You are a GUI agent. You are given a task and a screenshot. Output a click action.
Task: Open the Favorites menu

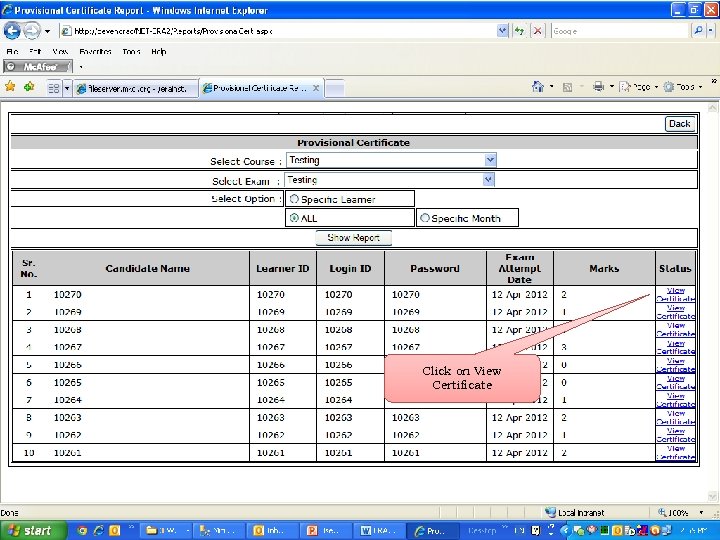pyautogui.click(x=96, y=51)
